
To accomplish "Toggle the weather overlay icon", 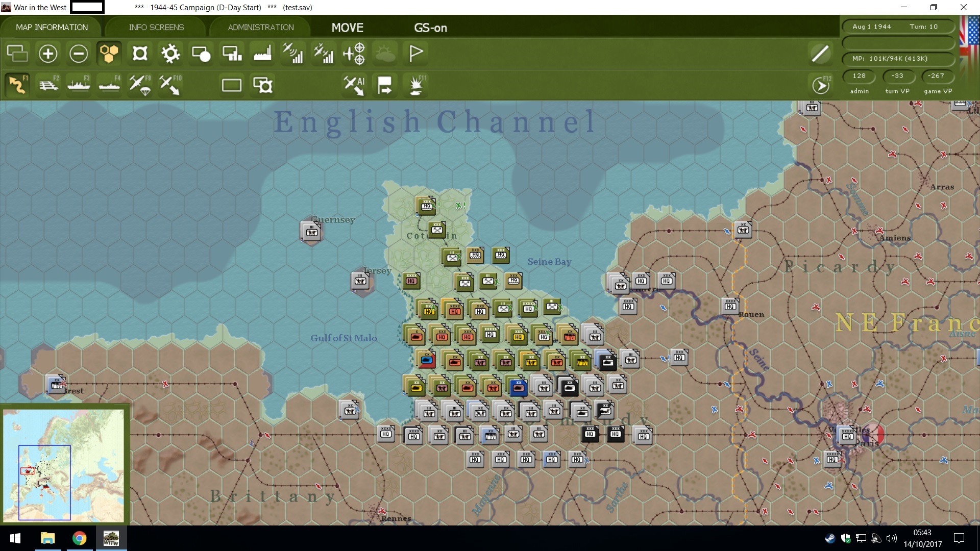I will 385,53.
